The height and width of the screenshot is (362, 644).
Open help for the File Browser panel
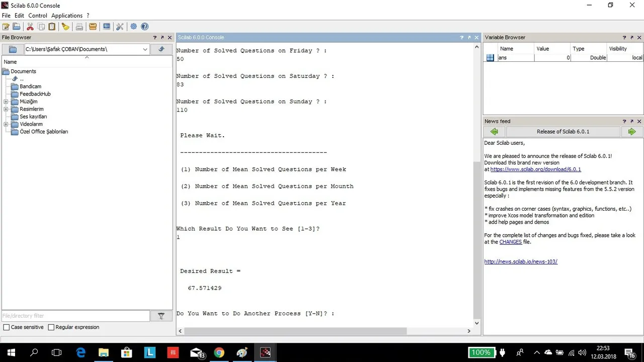[x=155, y=37]
